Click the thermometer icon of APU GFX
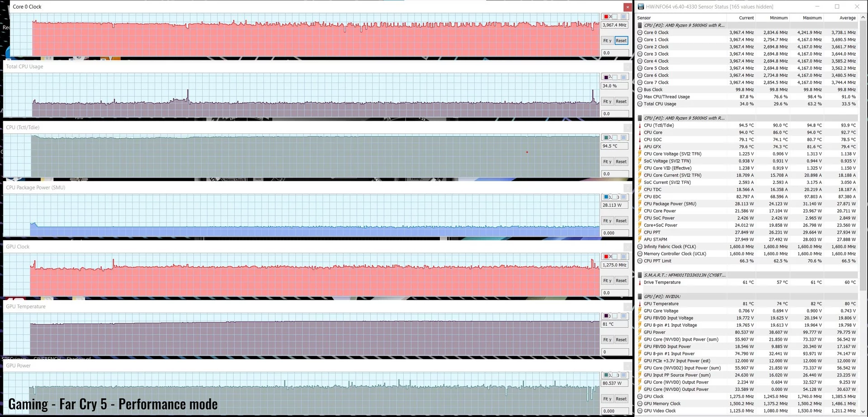Screen dimensions: 868x417 (x=640, y=147)
